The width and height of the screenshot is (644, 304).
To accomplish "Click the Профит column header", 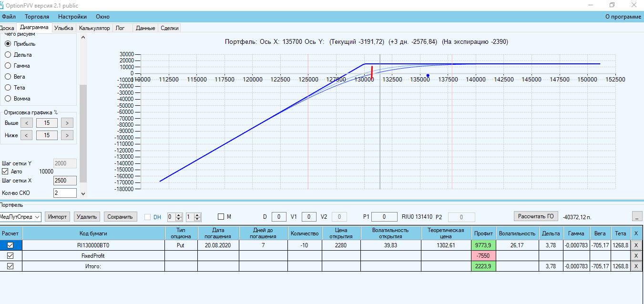I will tap(484, 233).
